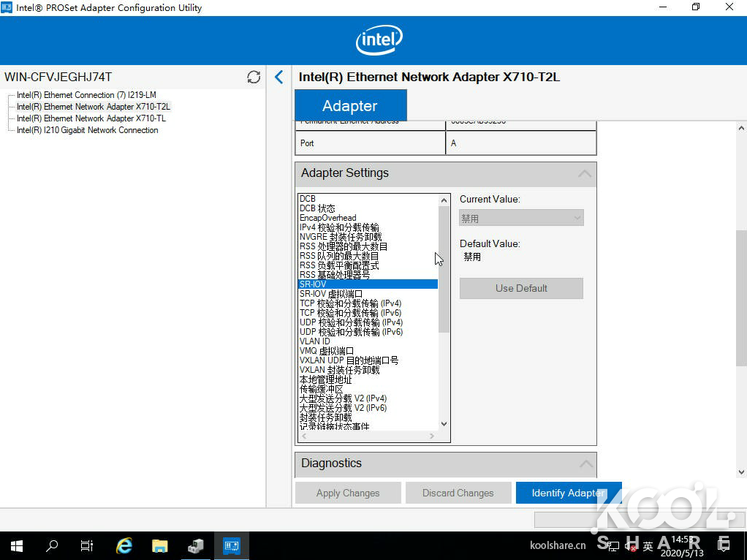Select 封装任务卸载 setting
Viewport: 747px width, 560px height.
pyautogui.click(x=326, y=417)
